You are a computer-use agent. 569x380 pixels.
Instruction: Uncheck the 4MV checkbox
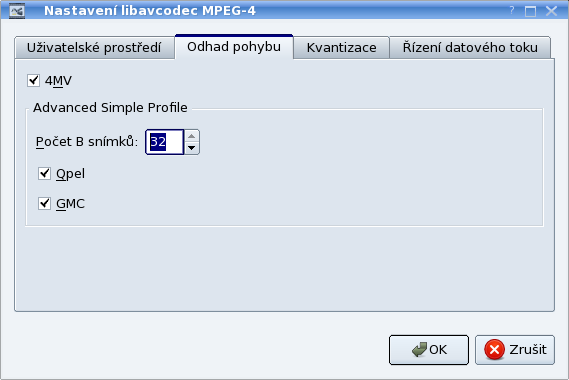click(33, 80)
